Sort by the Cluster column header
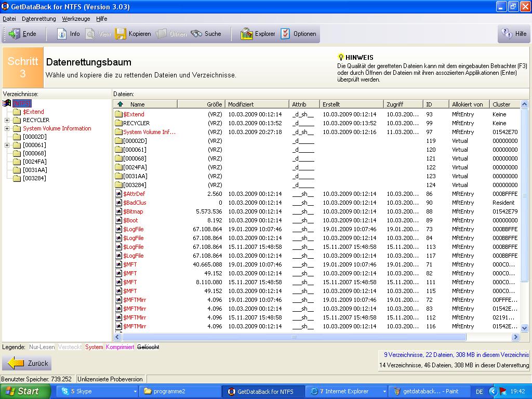 click(505, 104)
